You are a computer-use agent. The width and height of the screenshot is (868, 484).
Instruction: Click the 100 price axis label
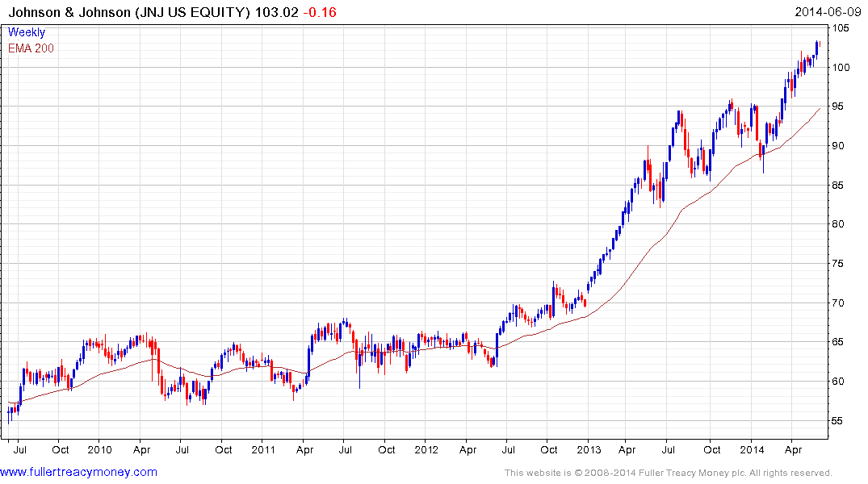[841, 68]
